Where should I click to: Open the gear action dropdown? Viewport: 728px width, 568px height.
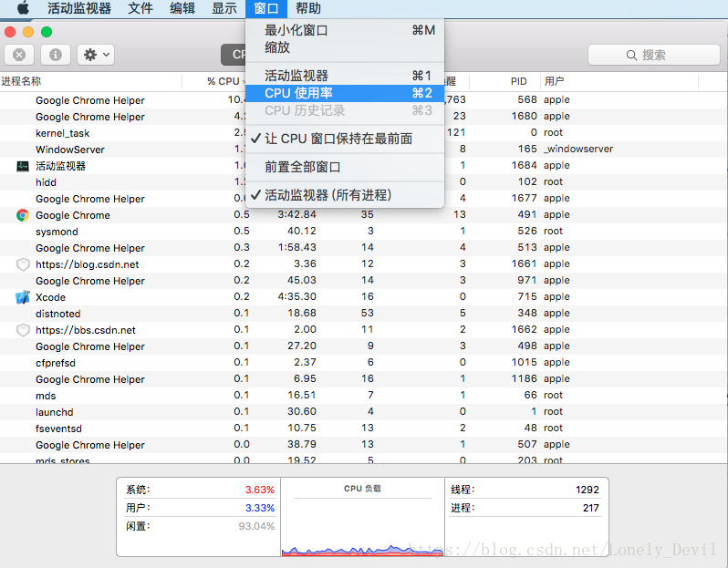[96, 55]
